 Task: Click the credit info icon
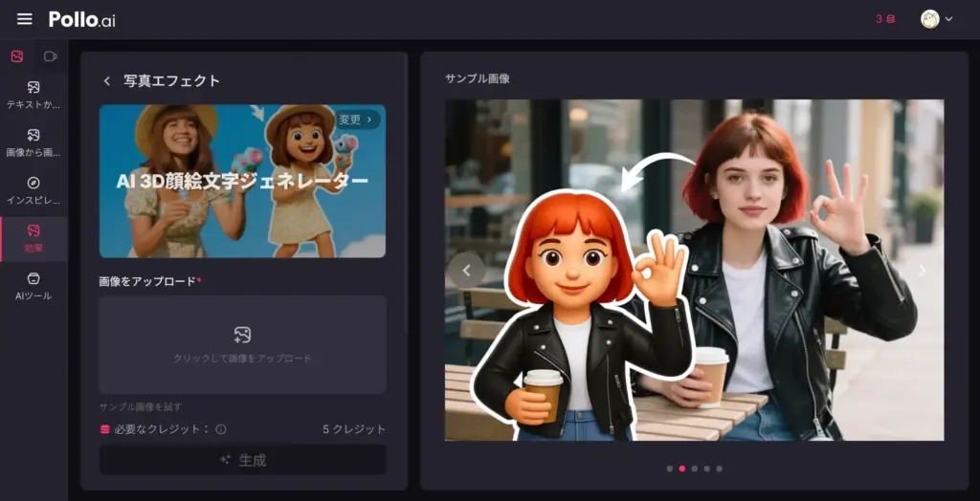tap(221, 429)
